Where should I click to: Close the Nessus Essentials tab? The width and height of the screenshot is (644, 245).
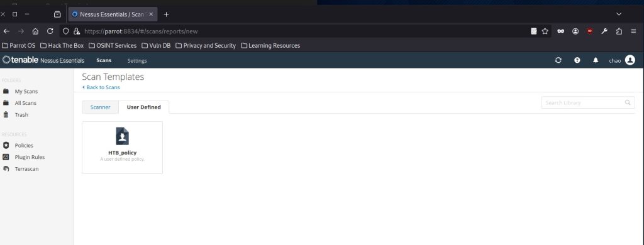coord(151,14)
